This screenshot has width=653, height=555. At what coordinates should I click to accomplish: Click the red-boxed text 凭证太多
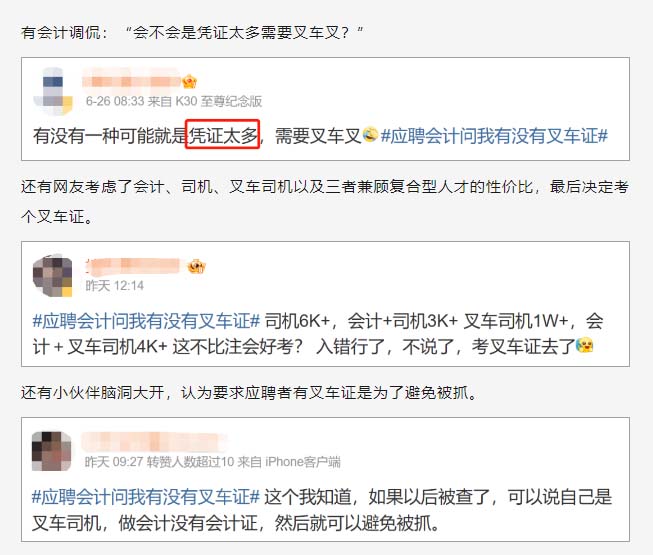click(x=223, y=134)
